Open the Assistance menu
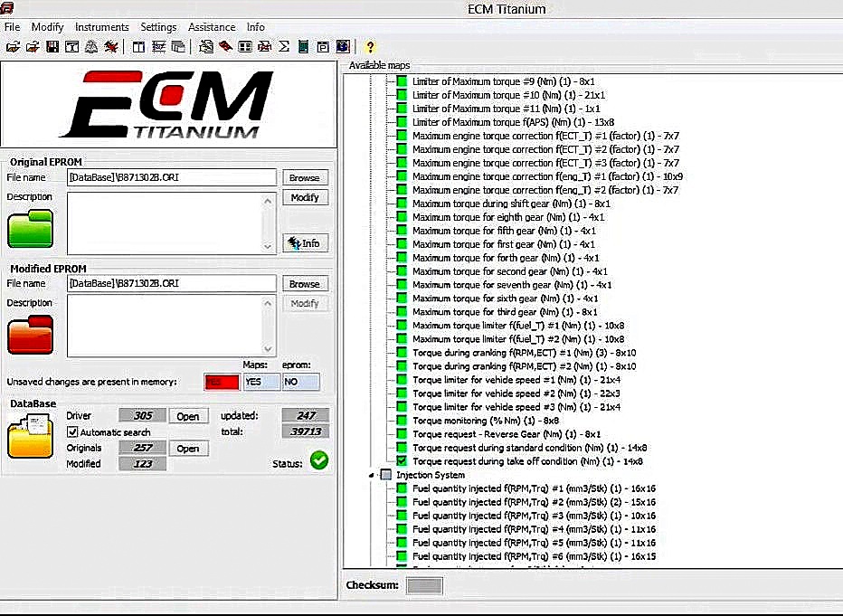 pyautogui.click(x=212, y=27)
